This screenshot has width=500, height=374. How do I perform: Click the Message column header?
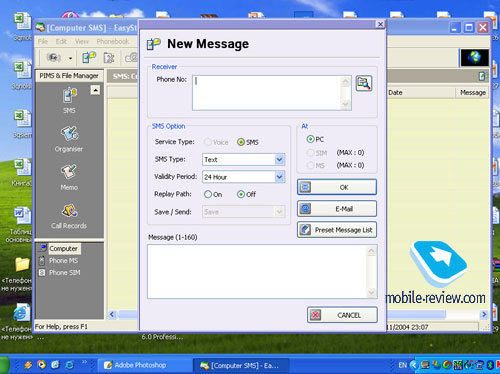click(x=473, y=93)
